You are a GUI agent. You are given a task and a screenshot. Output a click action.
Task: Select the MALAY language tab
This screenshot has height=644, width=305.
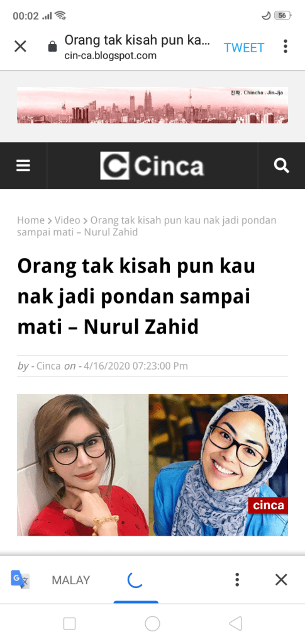click(x=70, y=580)
